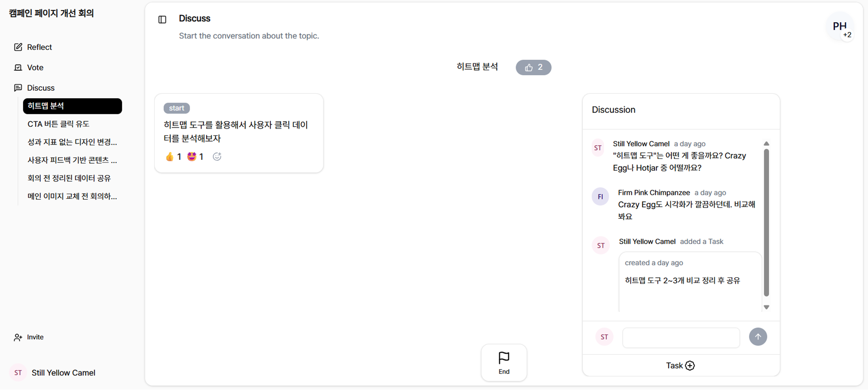
Task: Click the discussion message input field
Action: [681, 337]
